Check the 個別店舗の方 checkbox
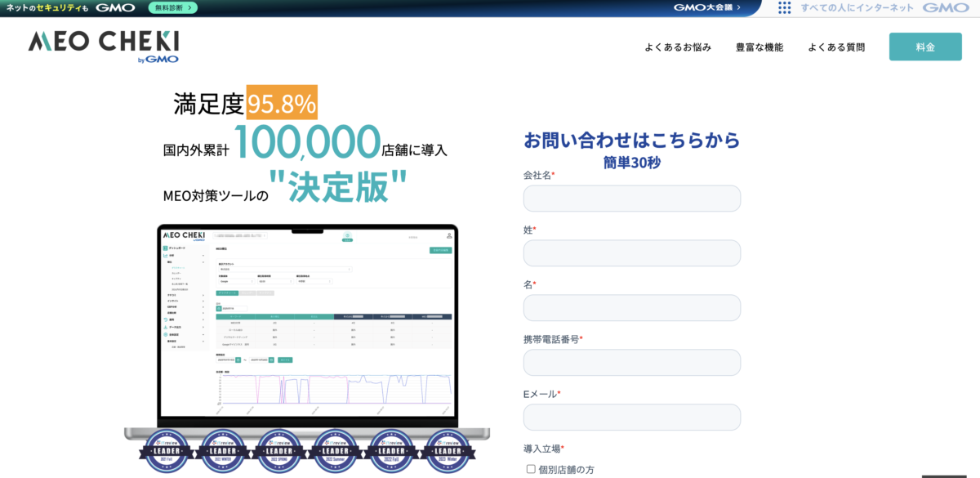 coord(531,469)
